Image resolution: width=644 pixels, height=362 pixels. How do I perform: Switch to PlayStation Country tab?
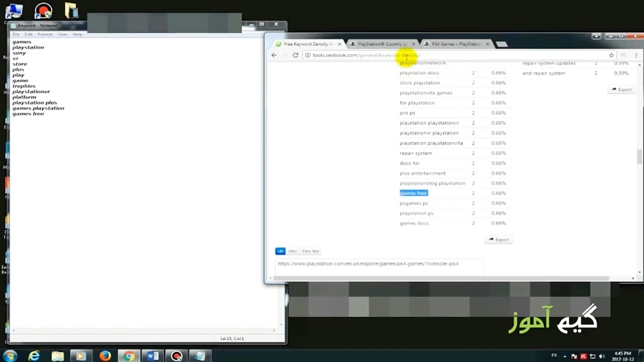coord(382,44)
